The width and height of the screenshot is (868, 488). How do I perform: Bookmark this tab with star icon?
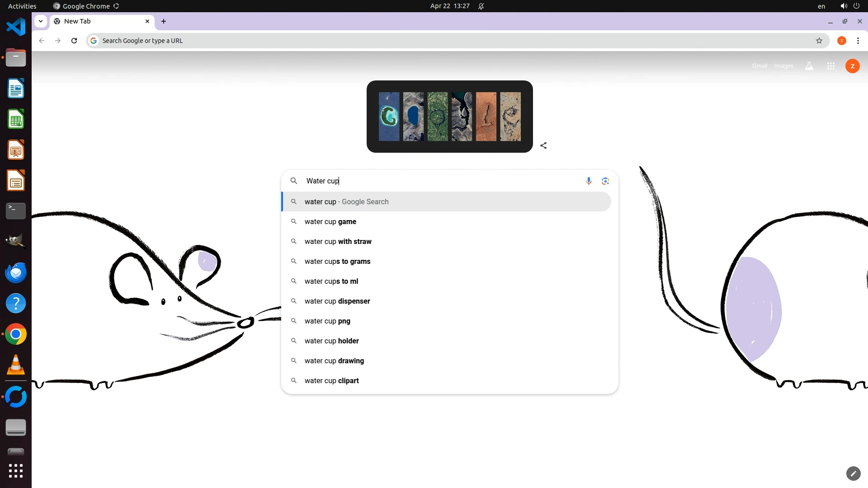[819, 41]
